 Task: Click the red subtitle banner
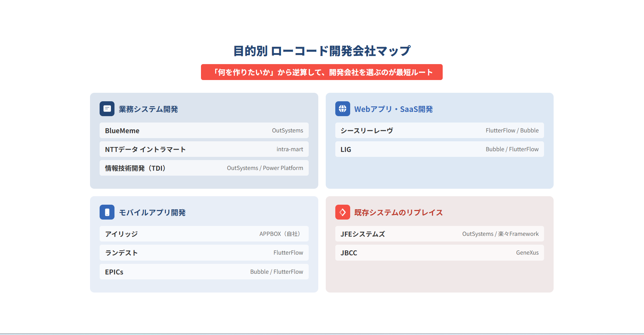pyautogui.click(x=321, y=72)
